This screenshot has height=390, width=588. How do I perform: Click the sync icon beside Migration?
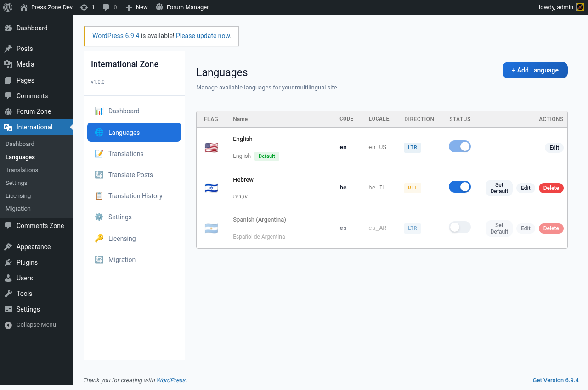pyautogui.click(x=99, y=260)
